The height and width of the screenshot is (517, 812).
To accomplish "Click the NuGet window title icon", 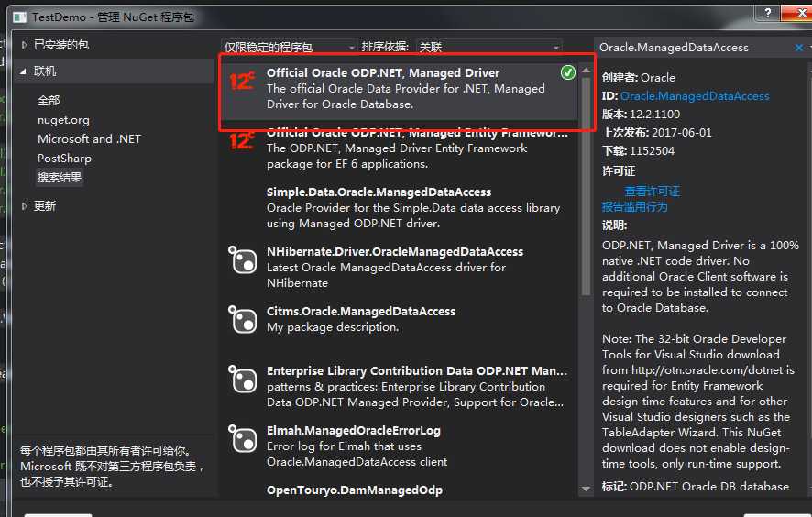I will point(19,17).
